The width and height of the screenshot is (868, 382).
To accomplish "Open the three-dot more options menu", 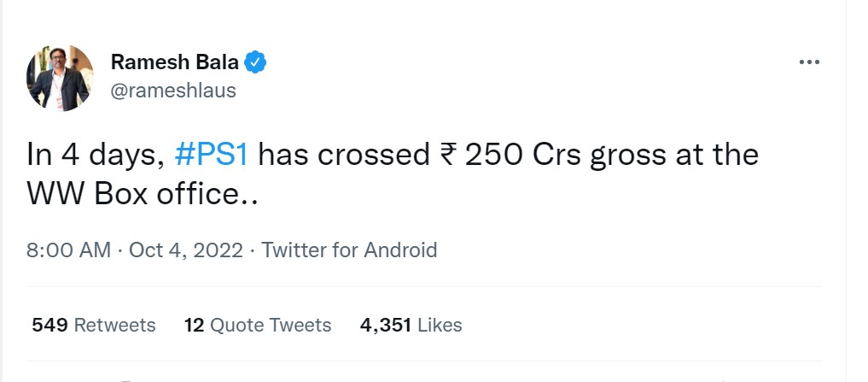I will point(808,62).
